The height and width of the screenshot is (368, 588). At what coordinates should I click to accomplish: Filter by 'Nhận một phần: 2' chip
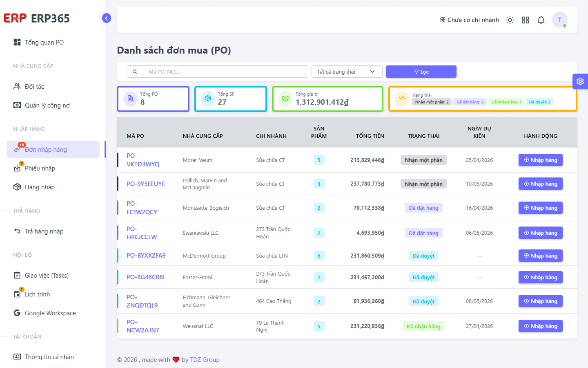(x=432, y=102)
